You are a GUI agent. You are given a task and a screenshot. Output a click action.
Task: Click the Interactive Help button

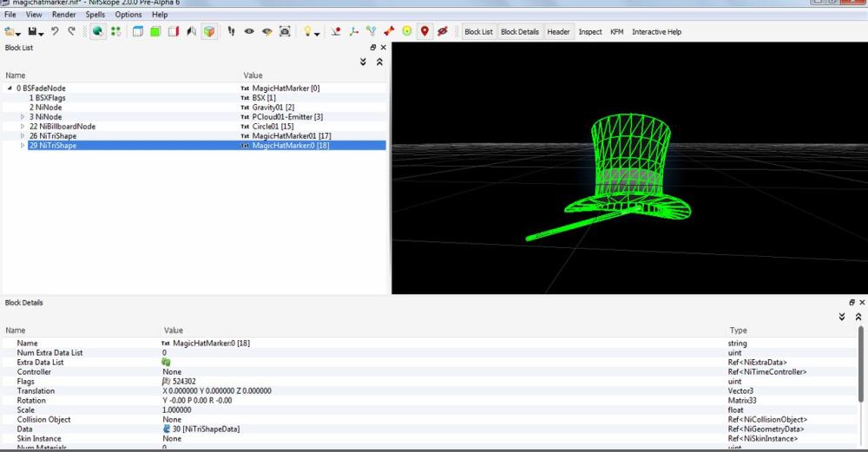pyautogui.click(x=656, y=31)
